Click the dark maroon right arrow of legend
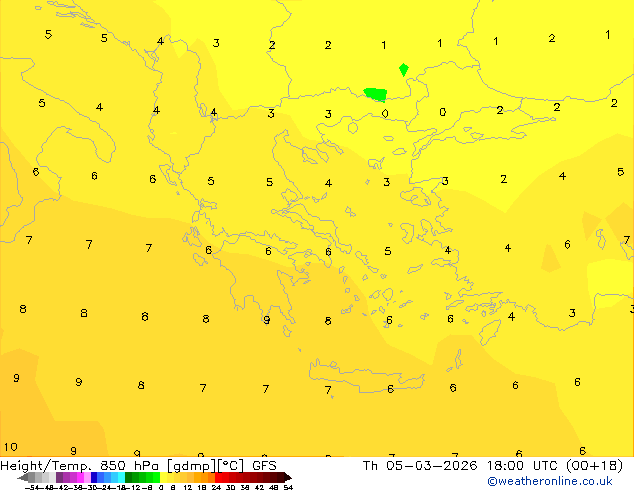Image resolution: width=634 pixels, height=490 pixels. pos(288,477)
